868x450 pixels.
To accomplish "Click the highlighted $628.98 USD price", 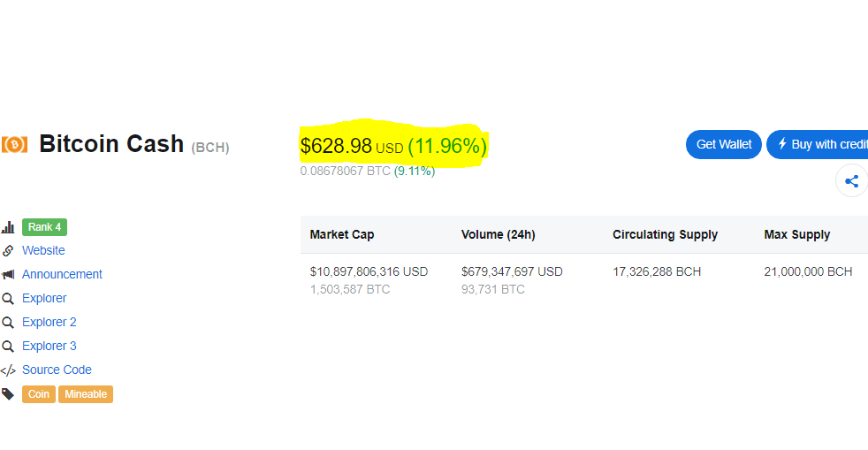I will (x=351, y=146).
